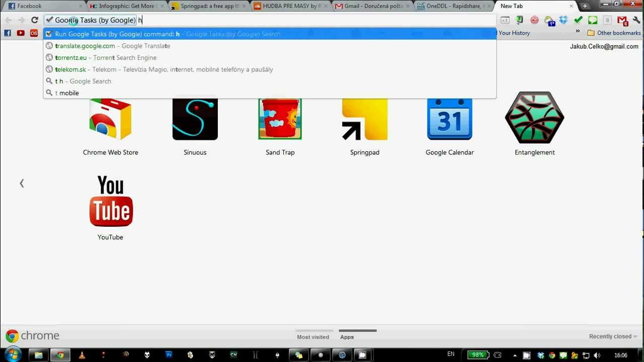Switch to Most visited section
644x362 pixels.
coord(313,337)
